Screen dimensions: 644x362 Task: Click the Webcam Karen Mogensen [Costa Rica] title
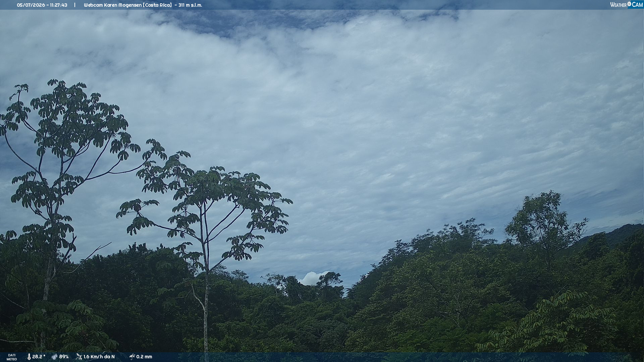128,5
